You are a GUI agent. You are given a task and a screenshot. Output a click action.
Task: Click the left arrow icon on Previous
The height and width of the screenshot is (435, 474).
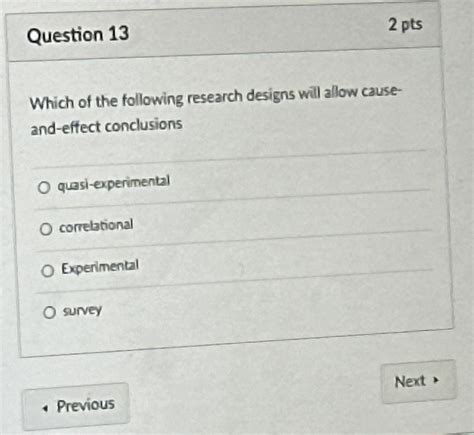pyautogui.click(x=45, y=408)
